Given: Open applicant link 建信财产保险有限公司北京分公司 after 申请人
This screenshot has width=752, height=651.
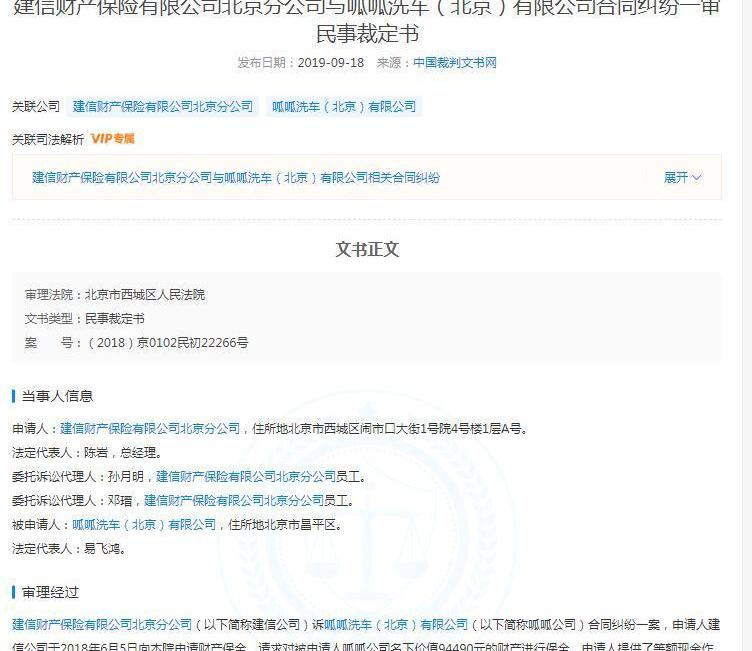Looking at the screenshot, I should tap(150, 428).
